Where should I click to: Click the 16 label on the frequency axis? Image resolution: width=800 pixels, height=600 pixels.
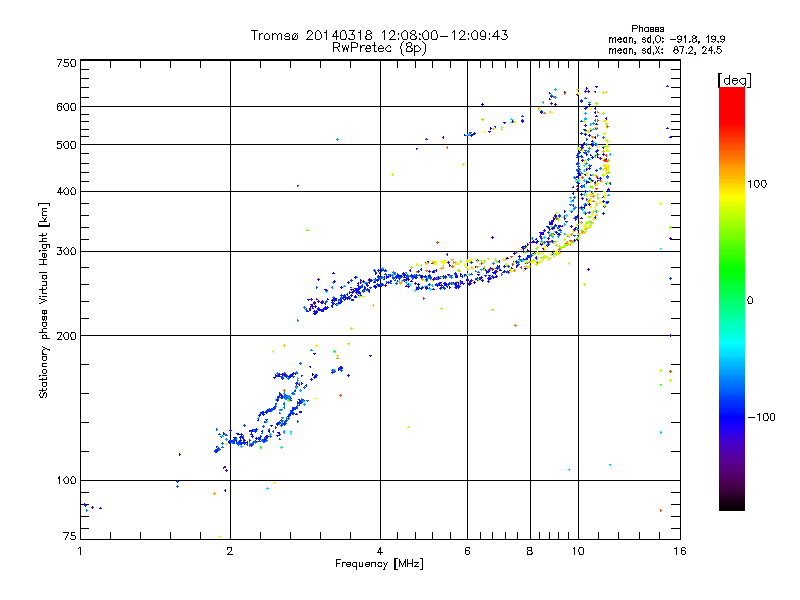tap(680, 551)
